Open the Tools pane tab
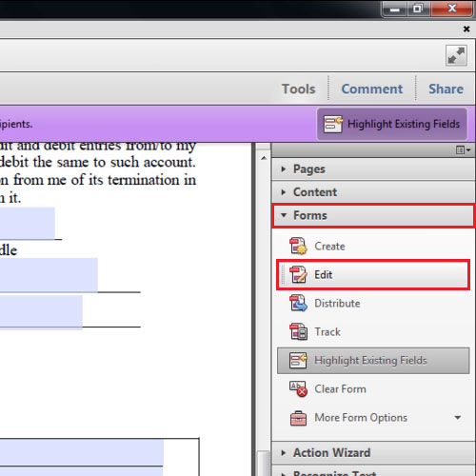Viewport: 476px width, 476px height. [x=299, y=89]
